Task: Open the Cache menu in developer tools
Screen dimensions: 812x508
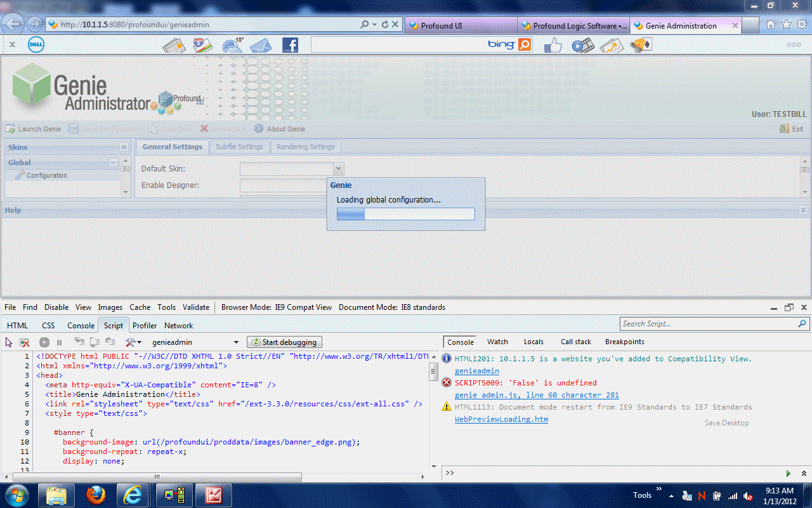Action: coord(140,307)
